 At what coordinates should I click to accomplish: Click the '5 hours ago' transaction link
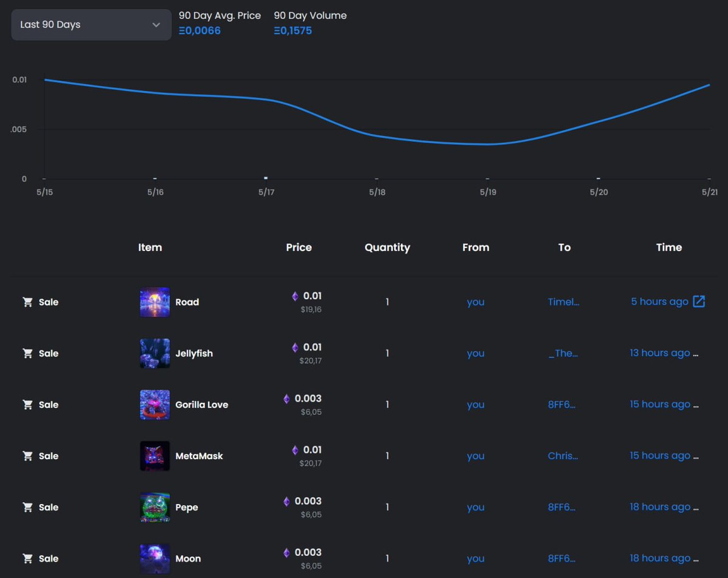[659, 301]
